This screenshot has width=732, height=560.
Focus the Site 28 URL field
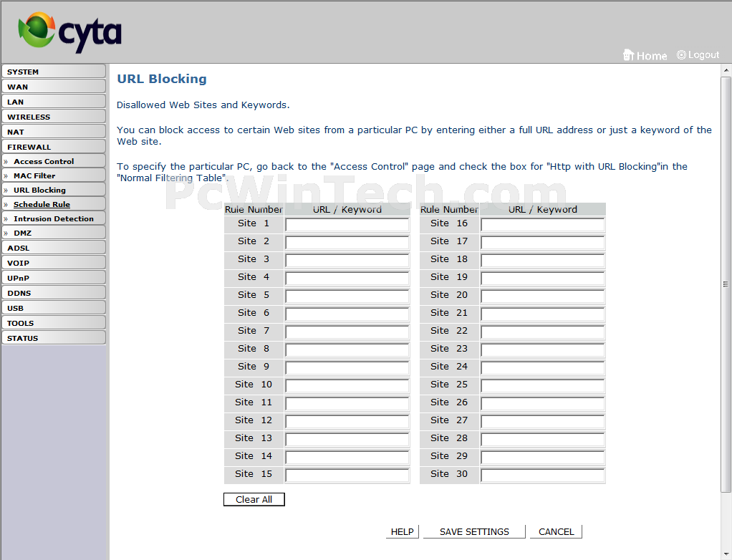(543, 440)
